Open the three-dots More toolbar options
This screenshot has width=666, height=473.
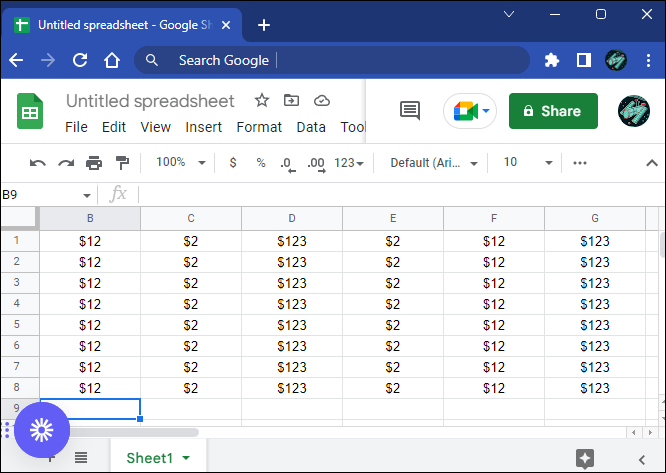[x=580, y=163]
